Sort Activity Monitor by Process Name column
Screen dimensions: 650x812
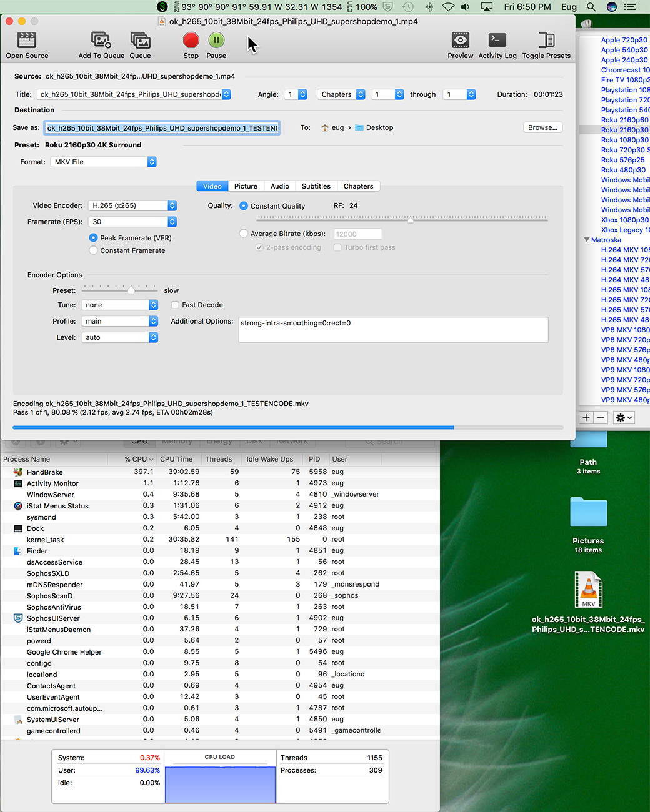coord(53,459)
